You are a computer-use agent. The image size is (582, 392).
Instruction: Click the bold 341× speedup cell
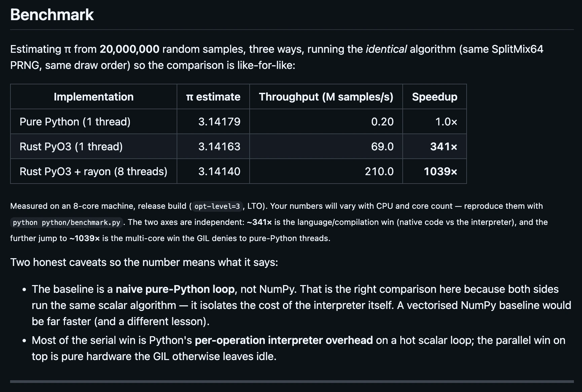pos(444,147)
